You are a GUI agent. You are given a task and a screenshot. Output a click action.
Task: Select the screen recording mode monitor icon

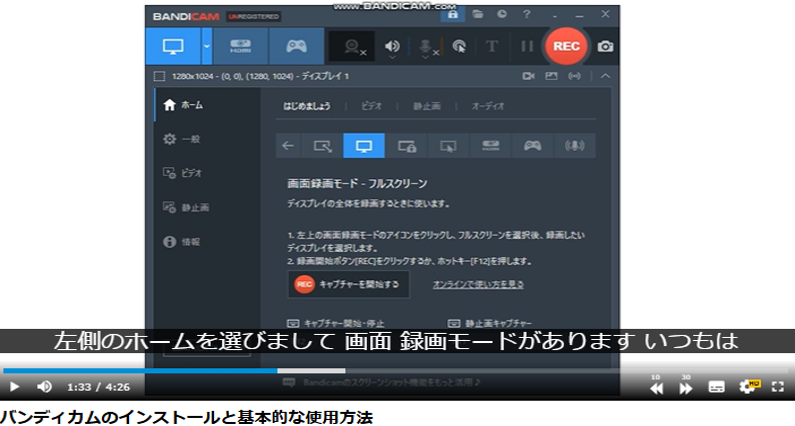click(173, 47)
